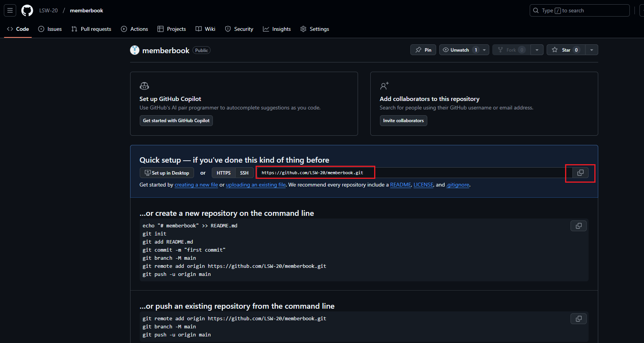Click the 'git add README.md' line

(168, 242)
